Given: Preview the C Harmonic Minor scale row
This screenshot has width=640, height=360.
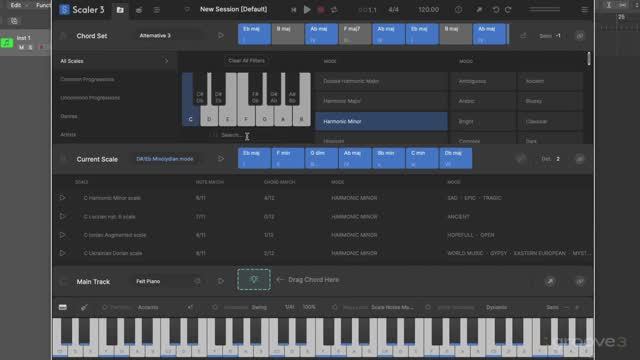Looking at the screenshot, I should [62, 198].
